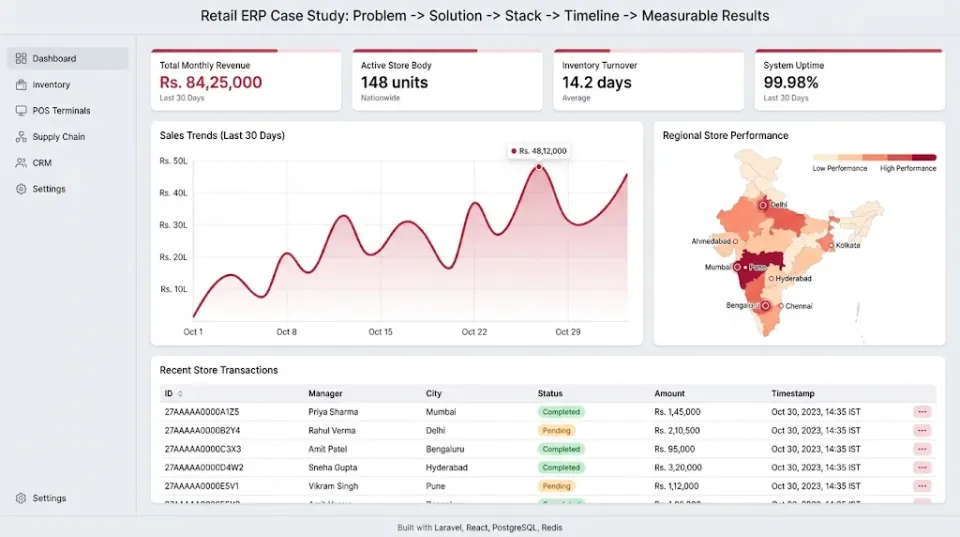Click the city cell Hyderabad in table
Viewport: 960px width, 537px height.
pyautogui.click(x=446, y=467)
